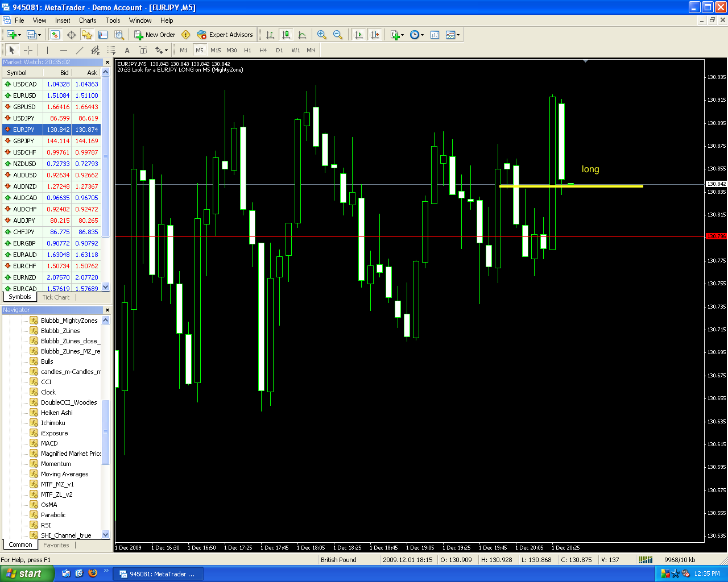Select the Trendline drawing tool

(x=79, y=50)
